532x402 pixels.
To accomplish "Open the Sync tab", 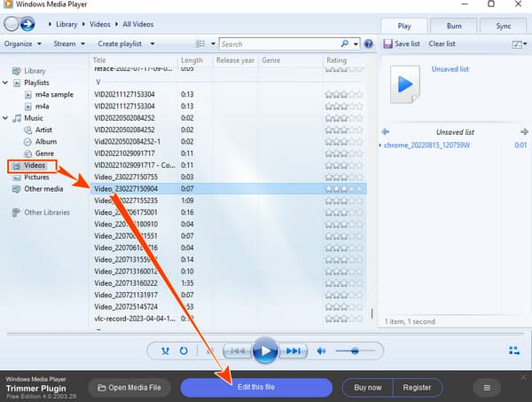I will 501,25.
